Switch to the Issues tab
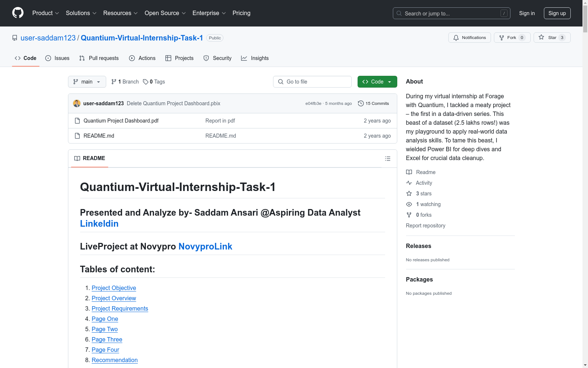This screenshot has height=368, width=588. tap(57, 58)
